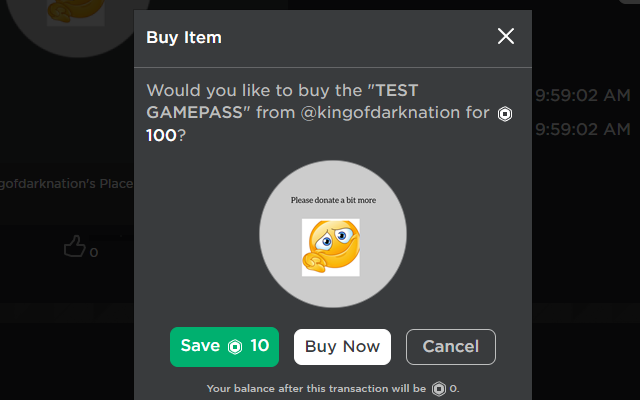
Task: Click the green Save 10 button
Action: [x=224, y=347]
